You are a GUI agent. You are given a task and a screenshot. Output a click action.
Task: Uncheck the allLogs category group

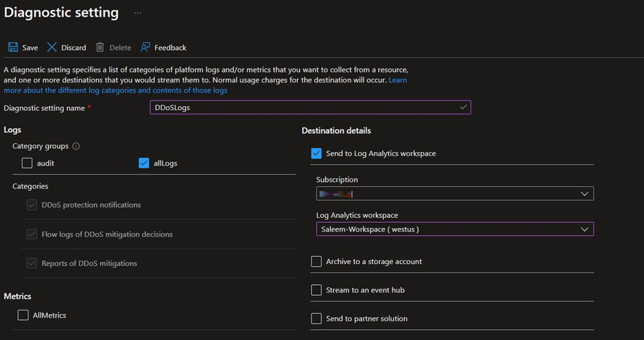[x=143, y=163]
